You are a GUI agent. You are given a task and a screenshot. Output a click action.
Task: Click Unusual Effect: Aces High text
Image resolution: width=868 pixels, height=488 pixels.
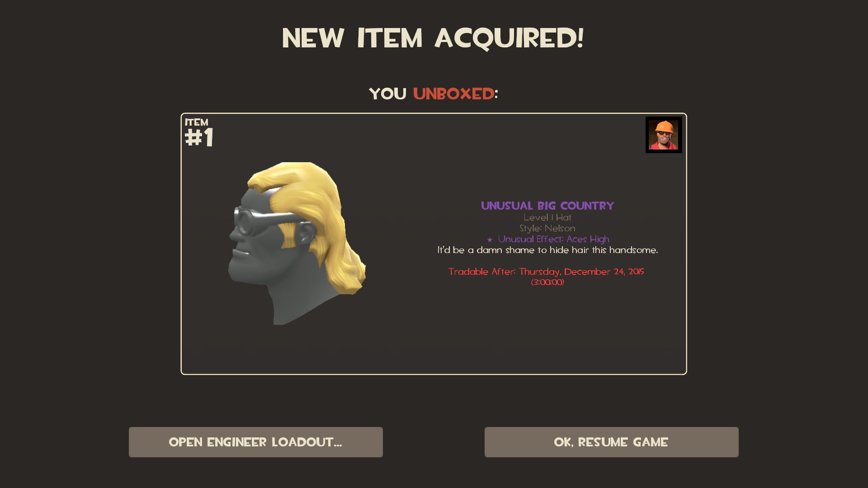[x=553, y=239]
